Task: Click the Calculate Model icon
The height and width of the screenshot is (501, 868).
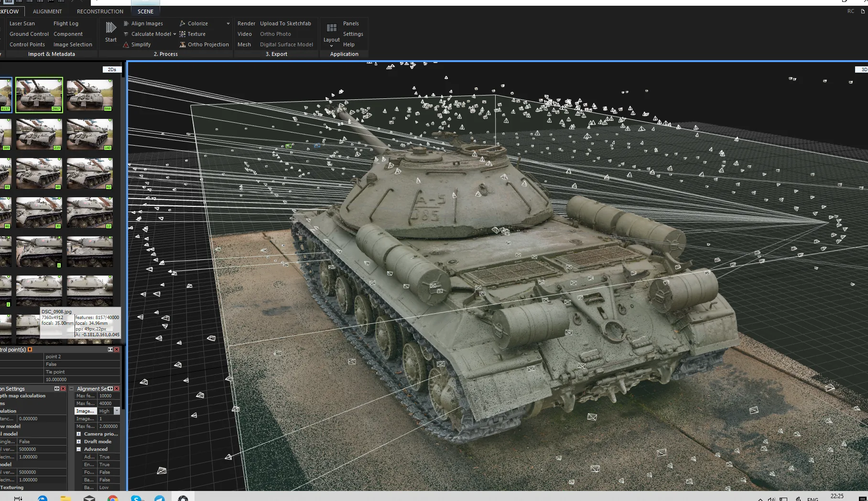Action: tap(126, 34)
